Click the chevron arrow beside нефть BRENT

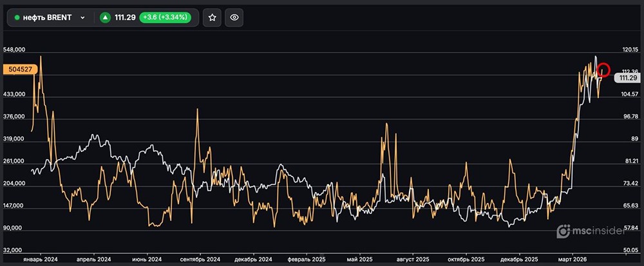click(x=82, y=18)
